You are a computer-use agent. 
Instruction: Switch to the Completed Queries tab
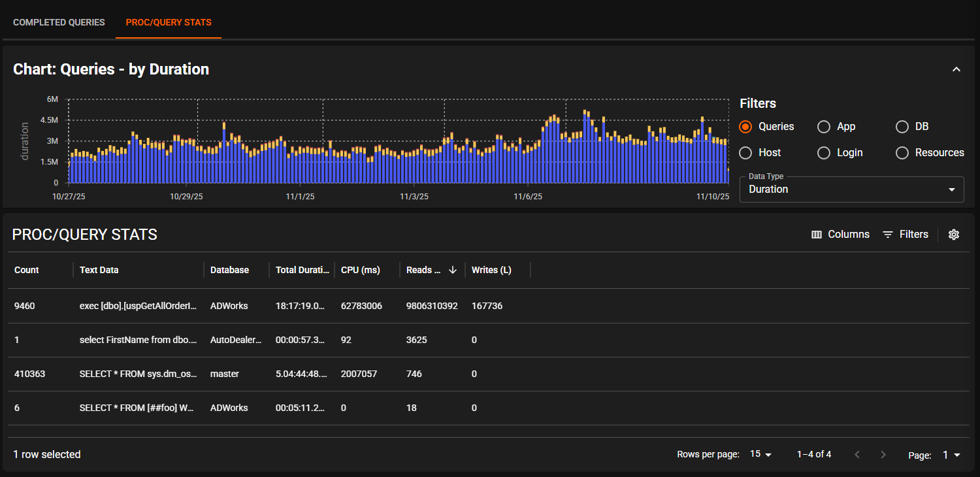click(x=59, y=22)
